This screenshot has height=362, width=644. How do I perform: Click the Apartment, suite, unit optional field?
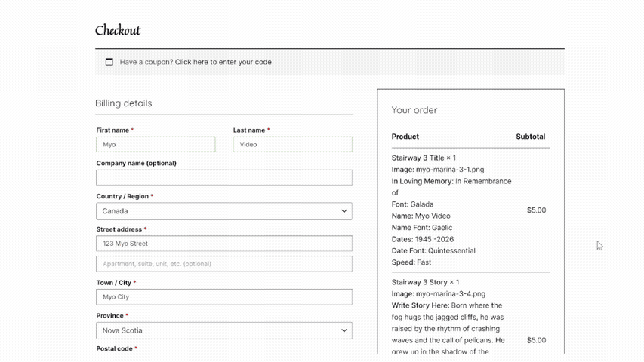[223, 264]
